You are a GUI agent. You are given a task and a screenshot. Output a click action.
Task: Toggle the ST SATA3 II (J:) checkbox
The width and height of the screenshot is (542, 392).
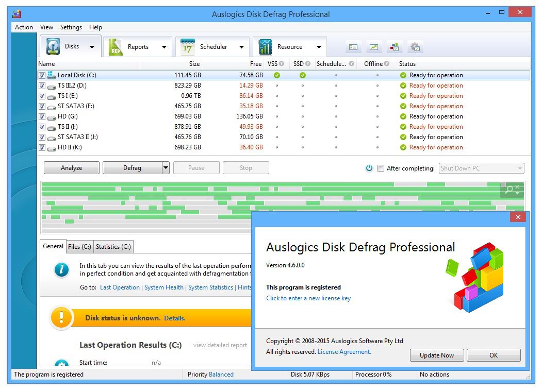42,138
